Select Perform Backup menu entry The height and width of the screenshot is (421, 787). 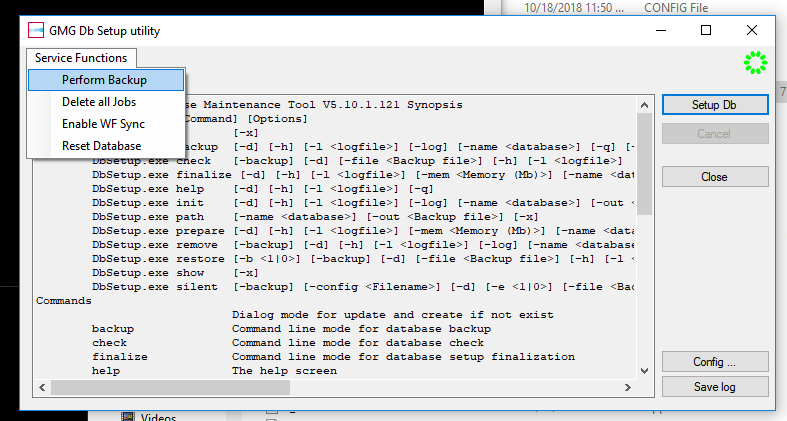tap(106, 80)
